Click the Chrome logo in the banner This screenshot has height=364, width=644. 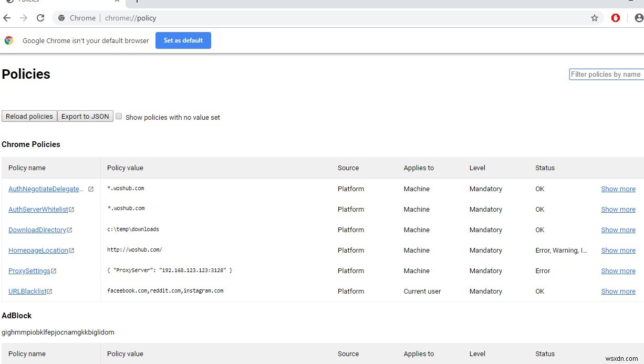9,40
